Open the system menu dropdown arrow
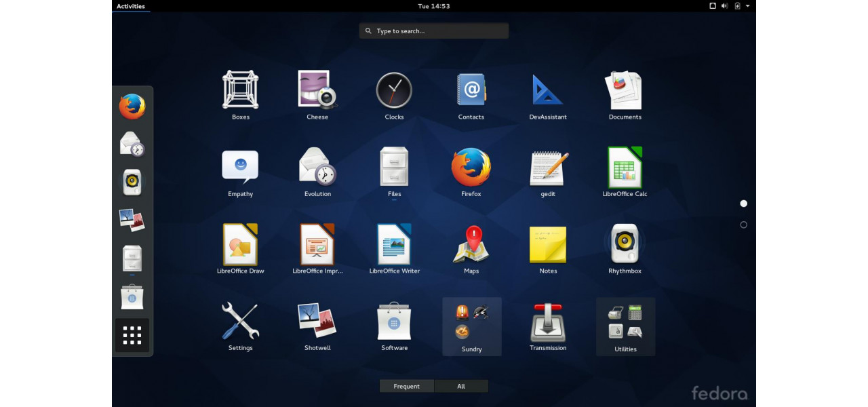This screenshot has width=868, height=407. [x=748, y=6]
